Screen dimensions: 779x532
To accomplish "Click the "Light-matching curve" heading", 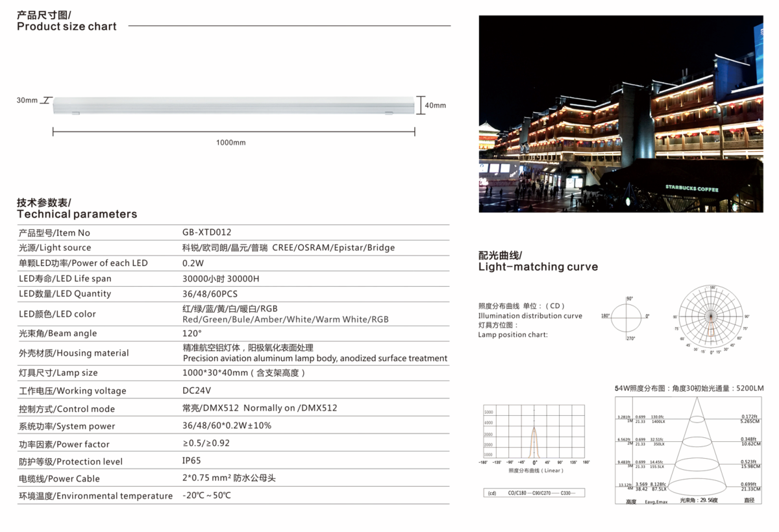I will pyautogui.click(x=538, y=267).
